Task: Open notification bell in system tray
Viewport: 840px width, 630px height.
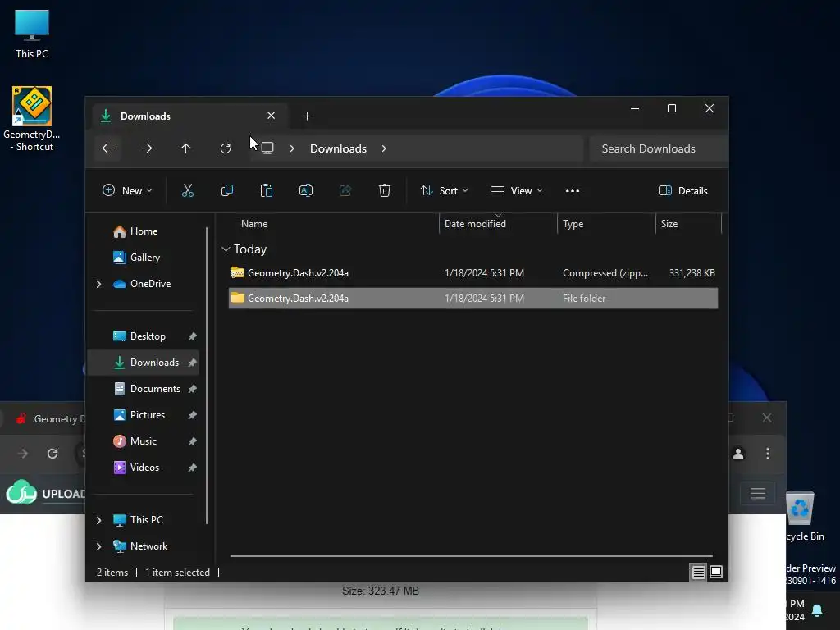Action: click(x=817, y=610)
